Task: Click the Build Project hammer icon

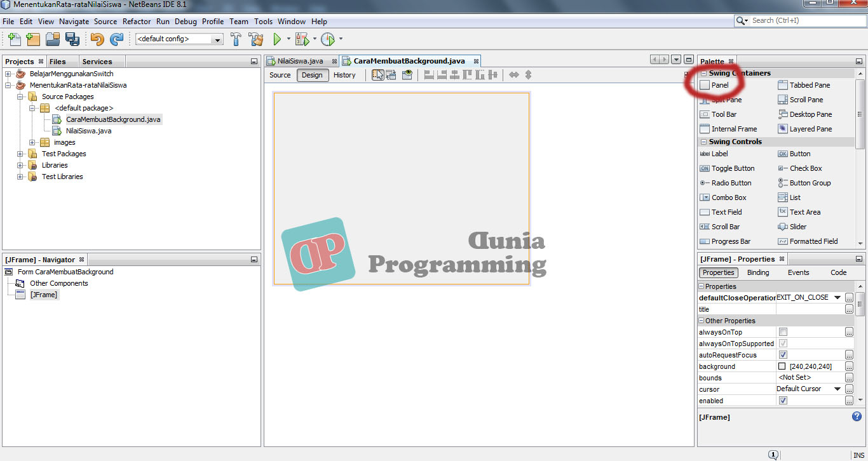Action: click(236, 39)
